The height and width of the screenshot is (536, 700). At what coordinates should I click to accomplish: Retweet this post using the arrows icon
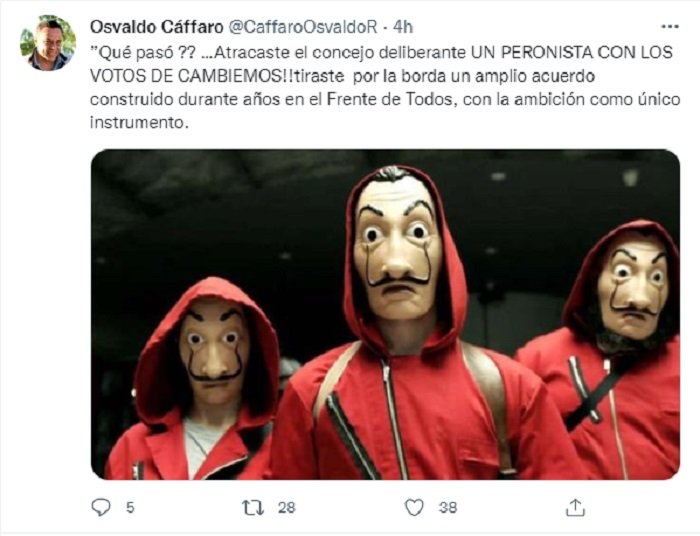click(x=253, y=507)
